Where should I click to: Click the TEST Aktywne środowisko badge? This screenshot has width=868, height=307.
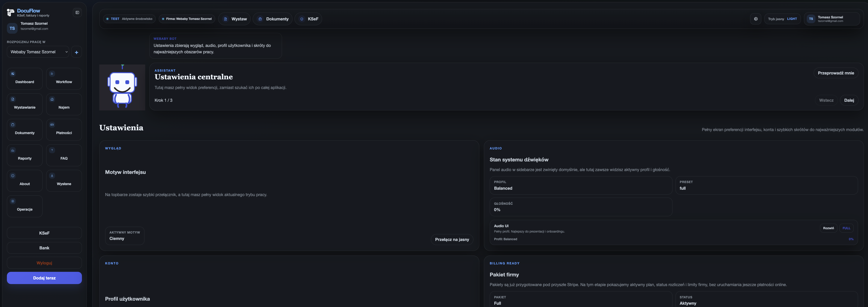pyautogui.click(x=129, y=19)
